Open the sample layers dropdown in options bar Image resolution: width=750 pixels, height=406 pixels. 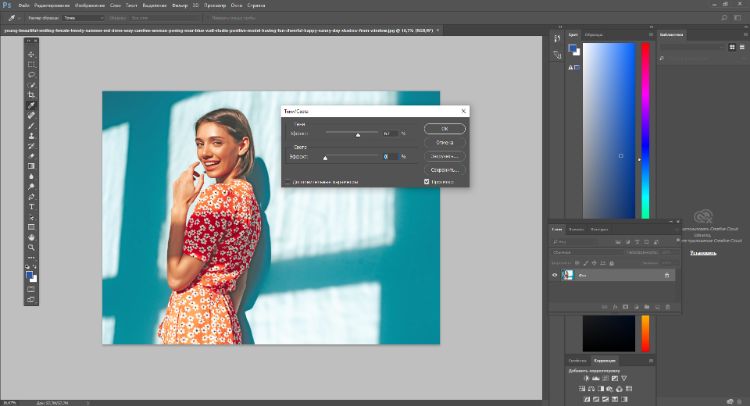coord(164,18)
